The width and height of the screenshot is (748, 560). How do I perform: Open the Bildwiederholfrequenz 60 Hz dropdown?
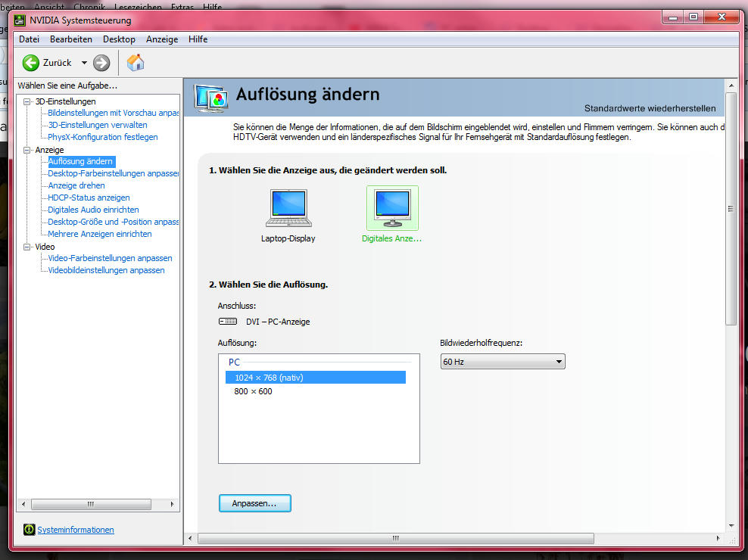coord(502,362)
